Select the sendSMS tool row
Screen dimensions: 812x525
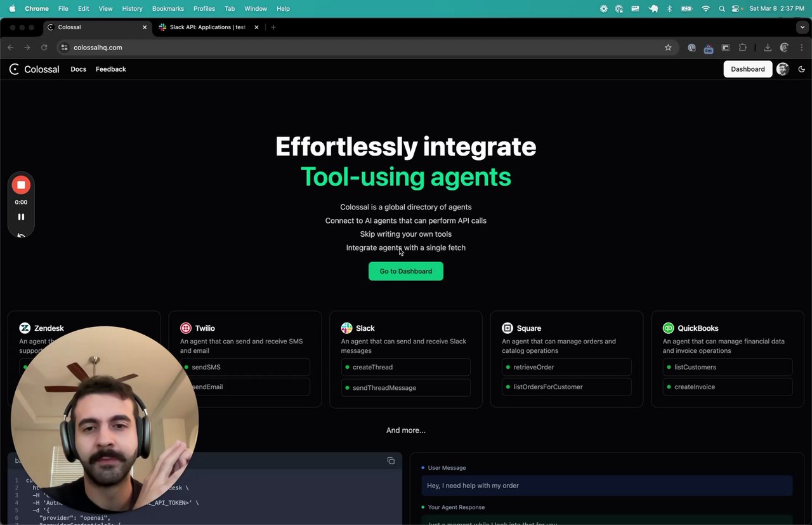point(245,367)
